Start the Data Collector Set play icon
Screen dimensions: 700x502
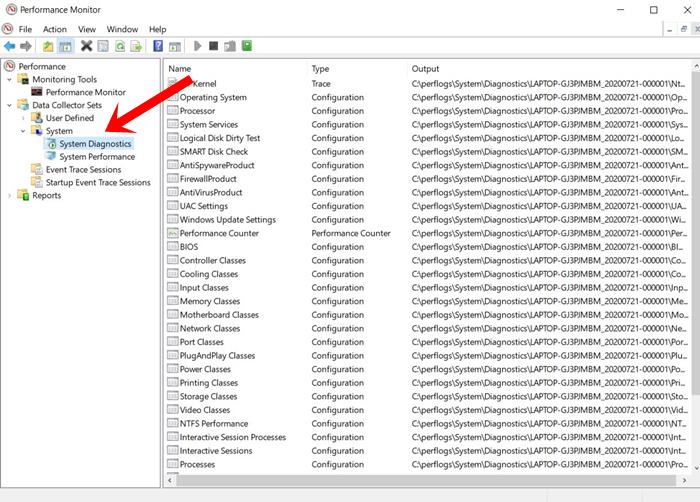pyautogui.click(x=198, y=46)
